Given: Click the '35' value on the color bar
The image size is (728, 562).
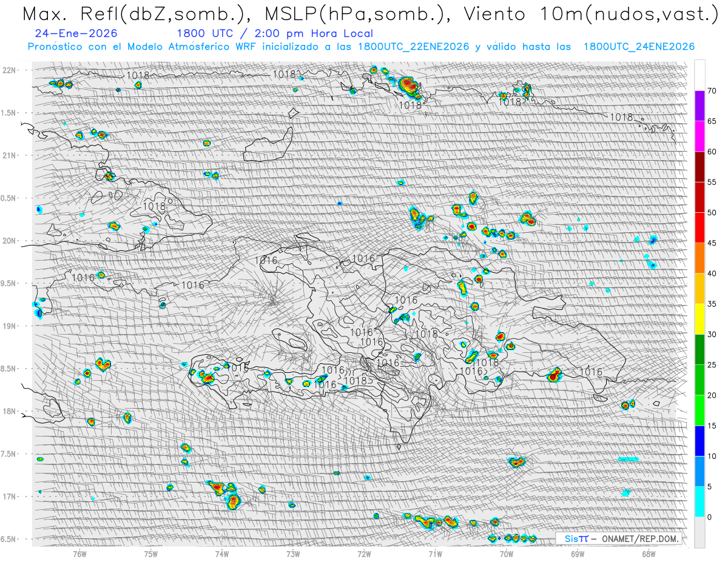Looking at the screenshot, I should pyautogui.click(x=712, y=304).
